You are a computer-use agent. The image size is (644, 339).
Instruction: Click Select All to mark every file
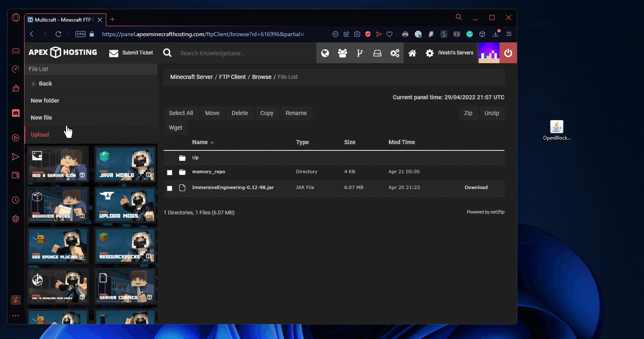pos(181,113)
